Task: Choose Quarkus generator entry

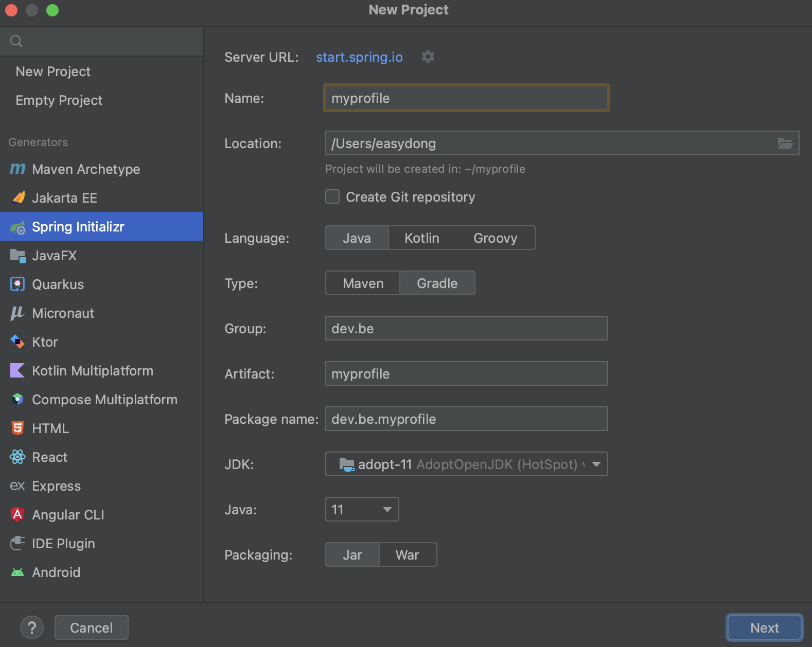Action: [x=101, y=284]
